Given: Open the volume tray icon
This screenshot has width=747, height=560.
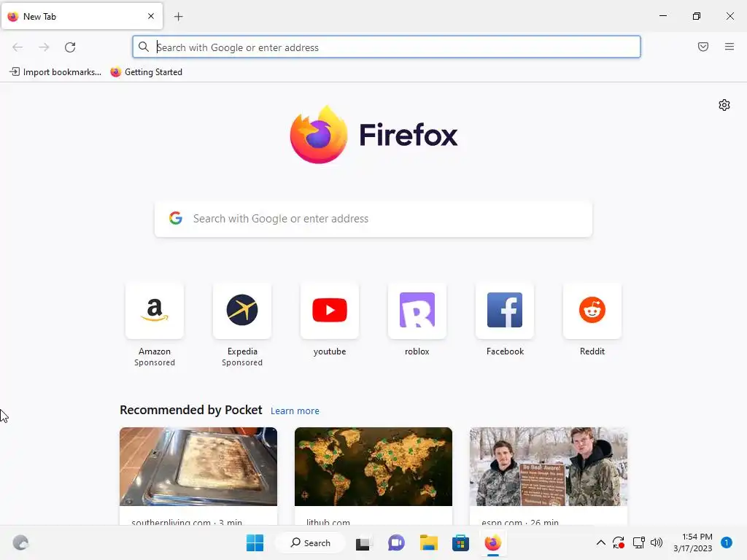Looking at the screenshot, I should (657, 542).
